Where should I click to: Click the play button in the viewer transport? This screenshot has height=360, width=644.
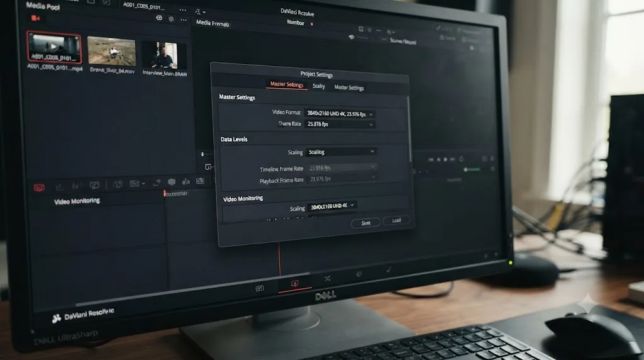tap(446, 159)
